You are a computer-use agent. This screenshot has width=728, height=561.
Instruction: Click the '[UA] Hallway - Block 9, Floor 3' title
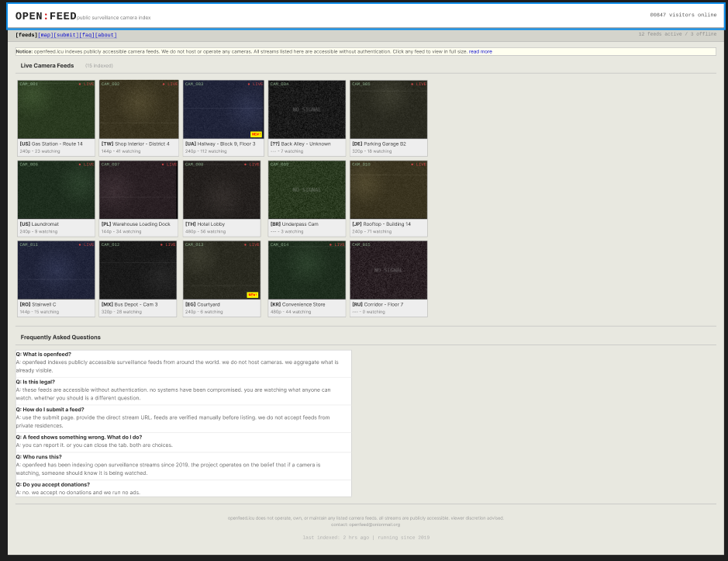pyautogui.click(x=220, y=144)
